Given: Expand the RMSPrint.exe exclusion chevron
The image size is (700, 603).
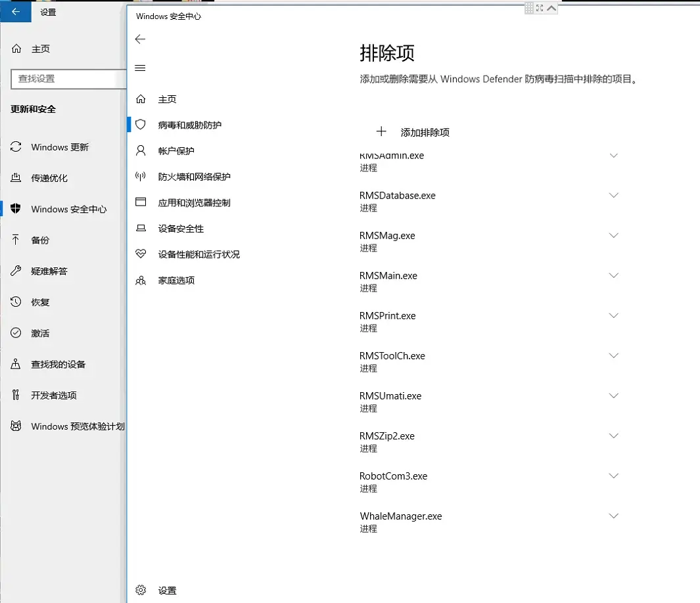Looking at the screenshot, I should click(614, 316).
